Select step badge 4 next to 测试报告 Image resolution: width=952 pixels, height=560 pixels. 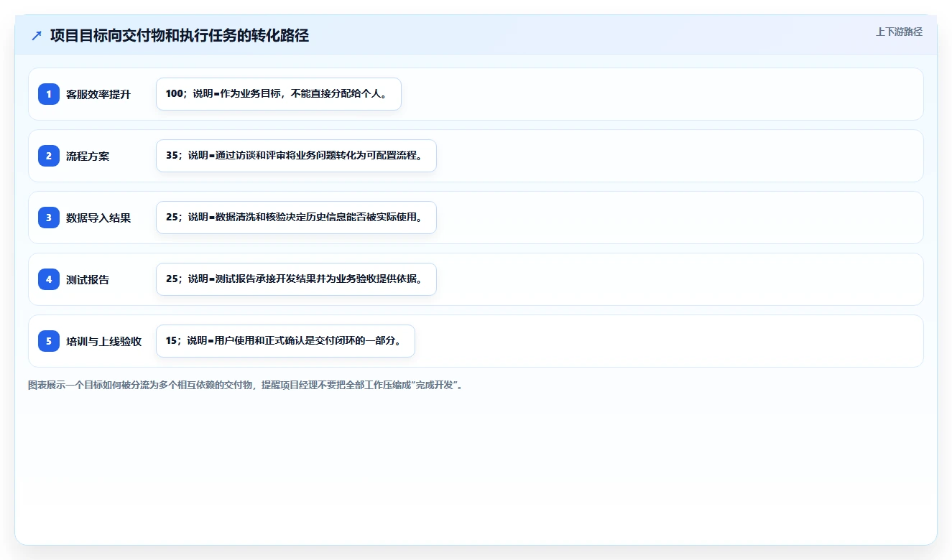[x=49, y=279]
